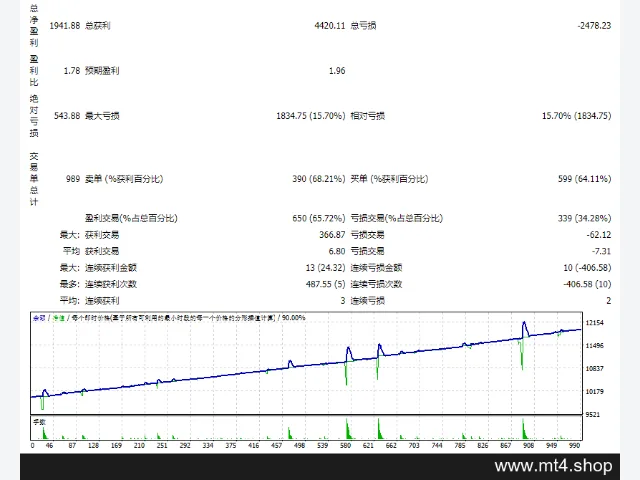Image resolution: width=640 pixels, height=480 pixels.
Task: Select the 连续获利次数 label
Action: pos(111,284)
